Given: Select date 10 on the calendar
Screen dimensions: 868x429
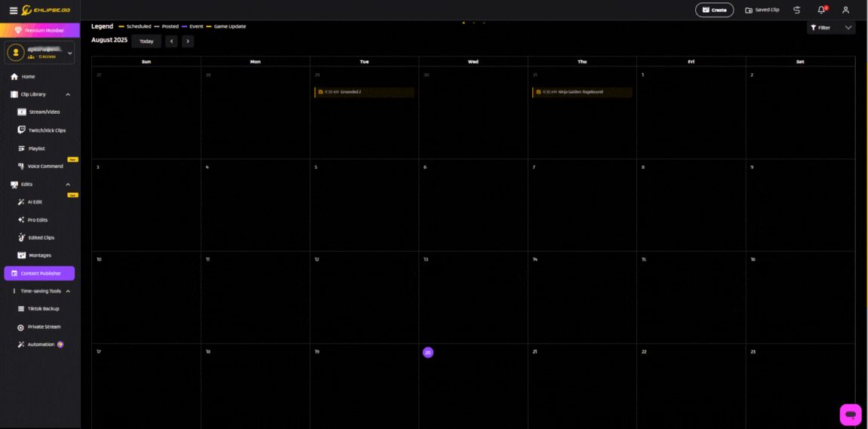Looking at the screenshot, I should coord(99,259).
